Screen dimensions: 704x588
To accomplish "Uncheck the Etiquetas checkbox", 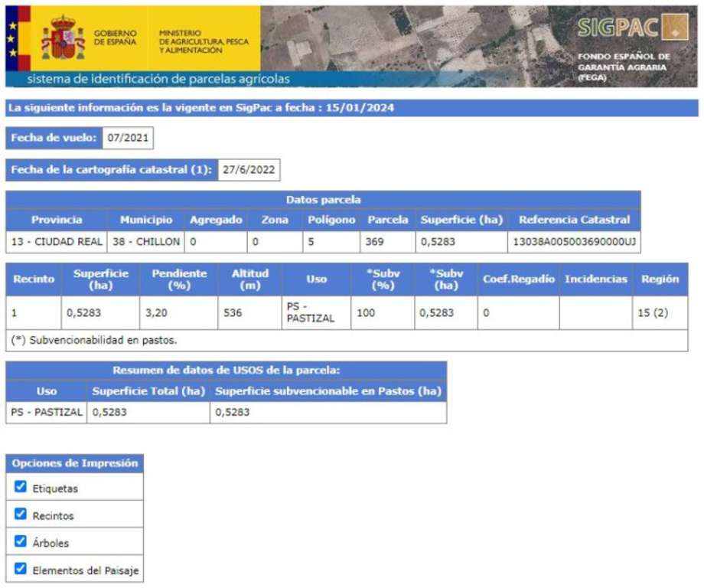I will [x=21, y=487].
